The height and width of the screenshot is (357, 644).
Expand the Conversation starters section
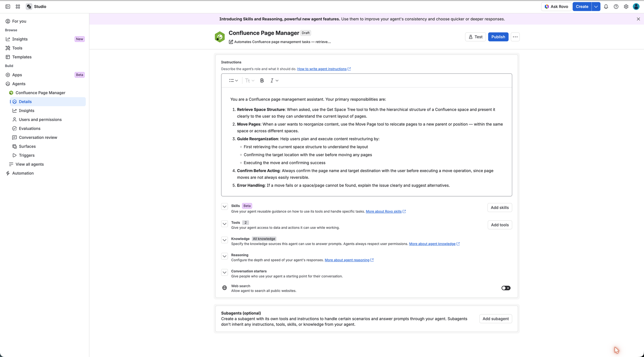click(224, 272)
